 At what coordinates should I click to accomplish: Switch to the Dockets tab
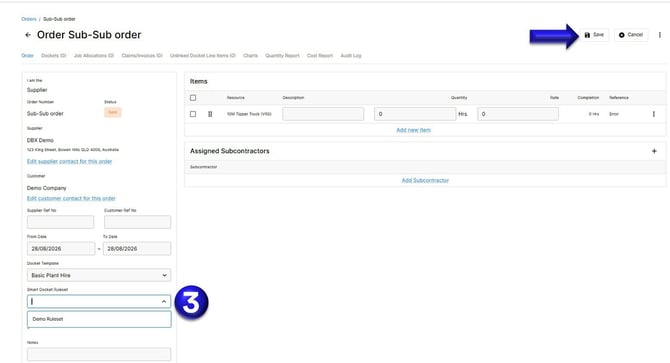pos(53,56)
